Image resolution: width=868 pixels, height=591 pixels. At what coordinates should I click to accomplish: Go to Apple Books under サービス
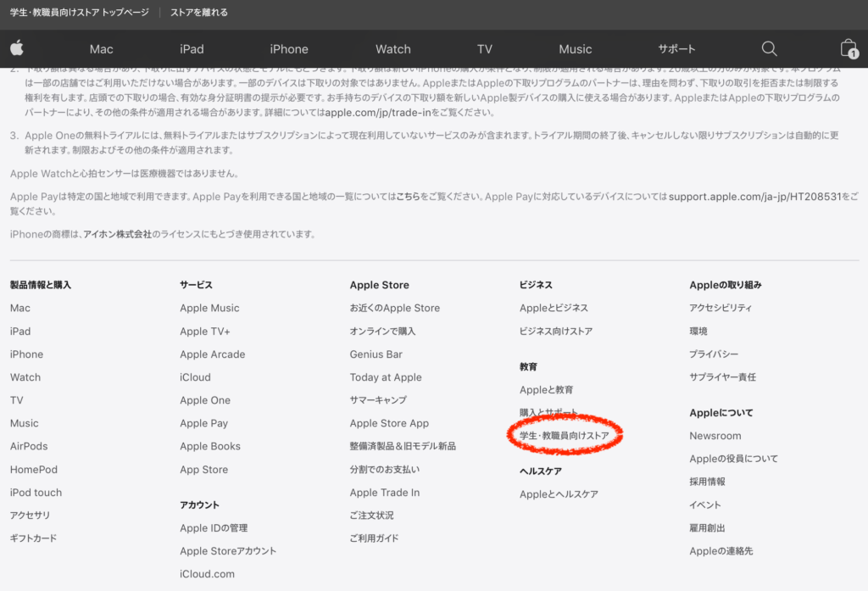pos(210,446)
